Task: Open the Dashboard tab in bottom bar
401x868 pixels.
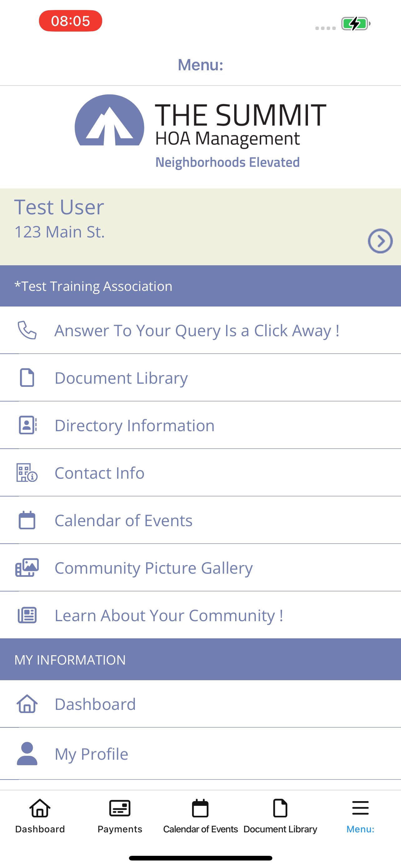Action: [x=40, y=816]
